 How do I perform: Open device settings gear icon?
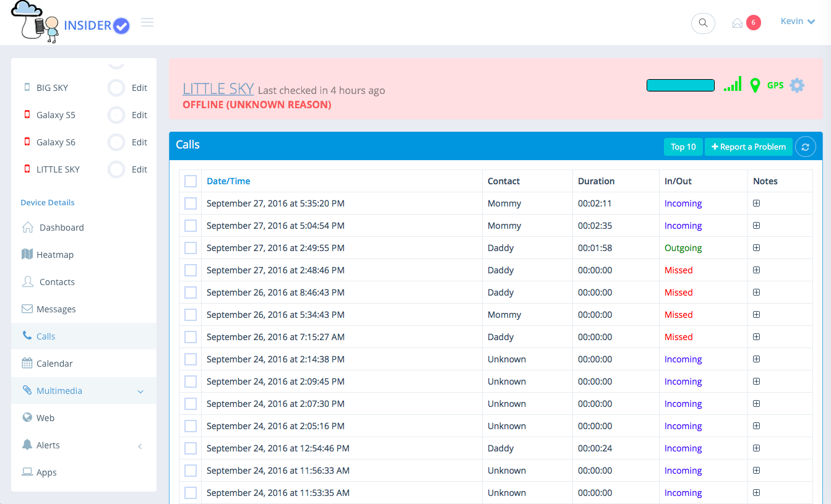[x=797, y=85]
